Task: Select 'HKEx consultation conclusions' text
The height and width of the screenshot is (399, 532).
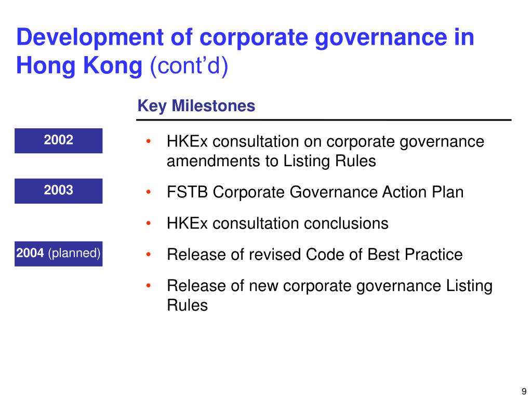Action: point(277,223)
